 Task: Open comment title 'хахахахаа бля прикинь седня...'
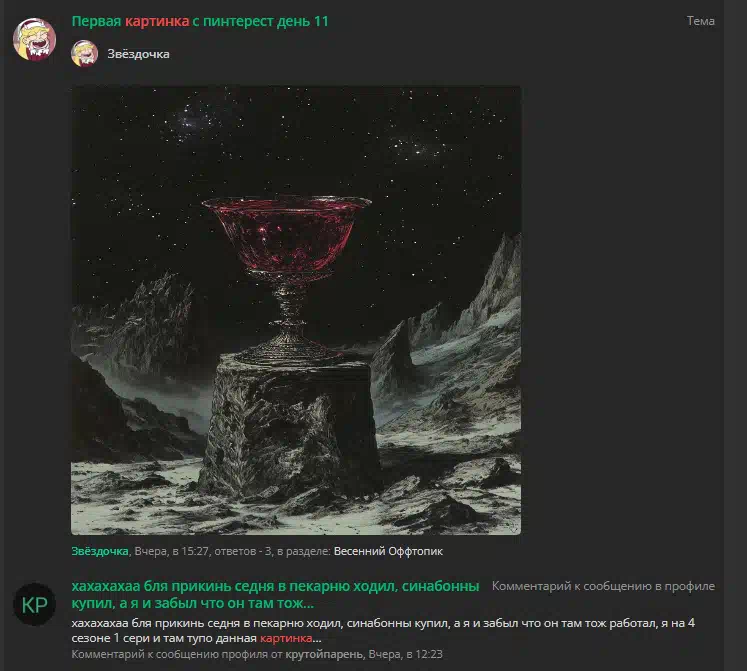(x=275, y=594)
